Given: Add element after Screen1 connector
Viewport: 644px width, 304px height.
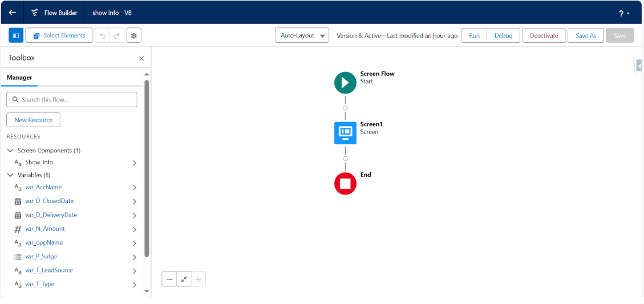Looking at the screenshot, I should pyautogui.click(x=345, y=159).
